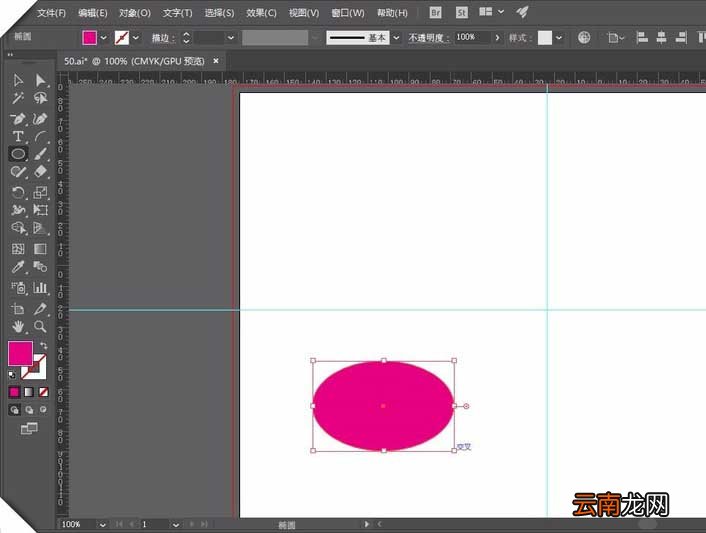Enable Color fill mode button
706x533 pixels.
click(x=14, y=392)
